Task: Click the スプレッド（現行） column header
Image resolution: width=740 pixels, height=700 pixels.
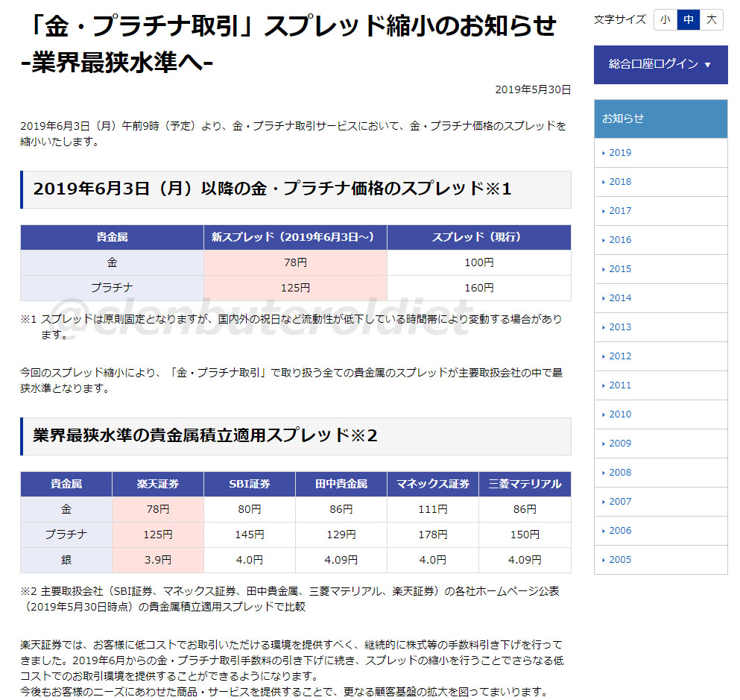Action: tap(479, 237)
